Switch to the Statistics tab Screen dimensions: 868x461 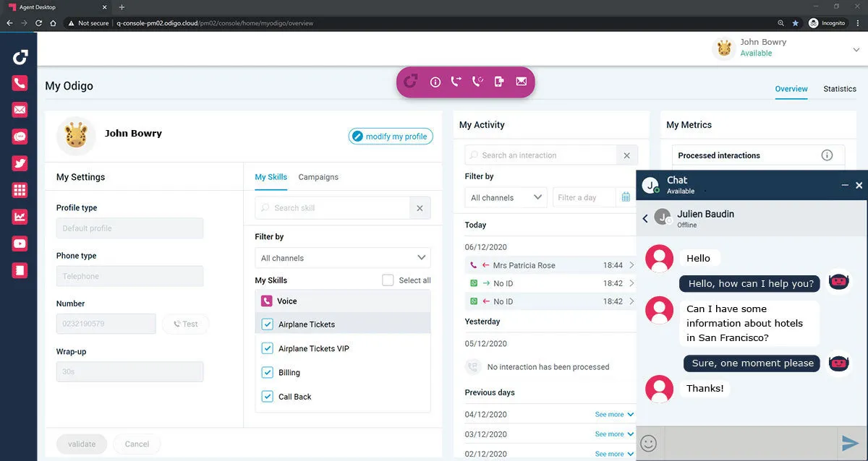[839, 89]
